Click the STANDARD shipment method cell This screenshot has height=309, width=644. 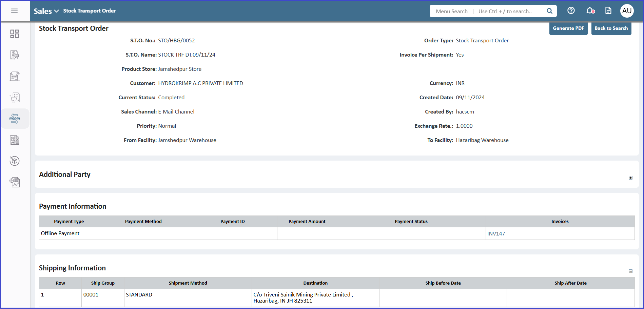point(188,298)
